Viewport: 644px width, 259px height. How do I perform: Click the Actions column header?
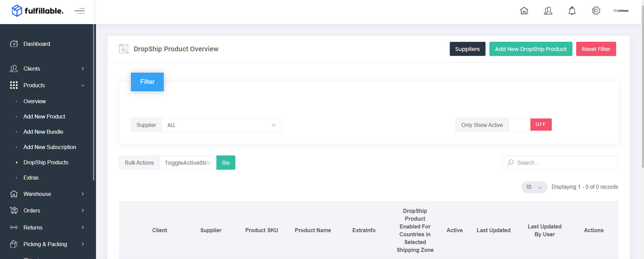[x=594, y=230]
